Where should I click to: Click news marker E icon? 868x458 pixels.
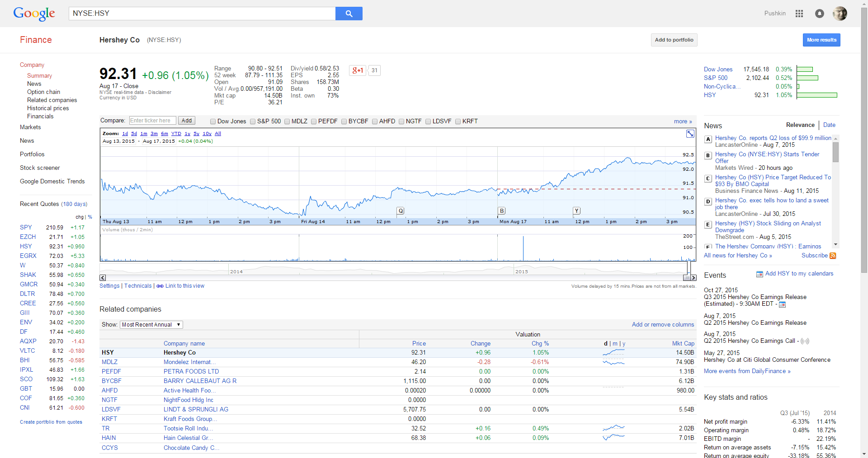coord(708,225)
